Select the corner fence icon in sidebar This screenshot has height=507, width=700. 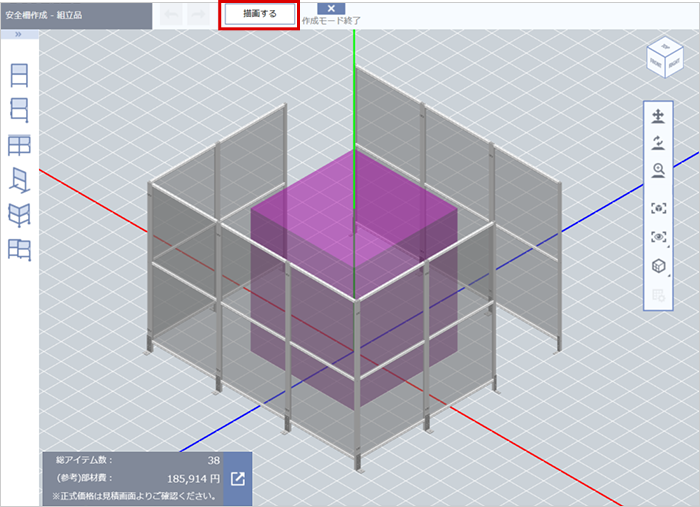tap(19, 215)
